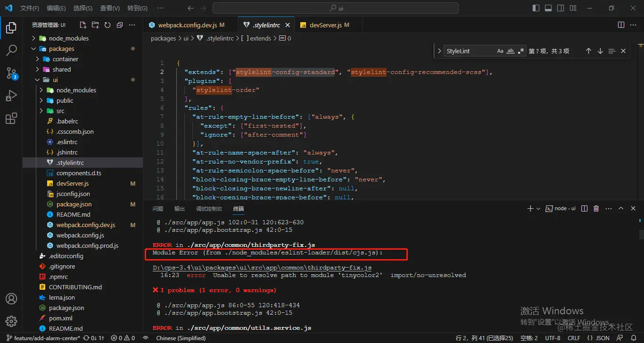Open the 编辑(E) menu
This screenshot has width=644, height=343.
pyautogui.click(x=57, y=8)
